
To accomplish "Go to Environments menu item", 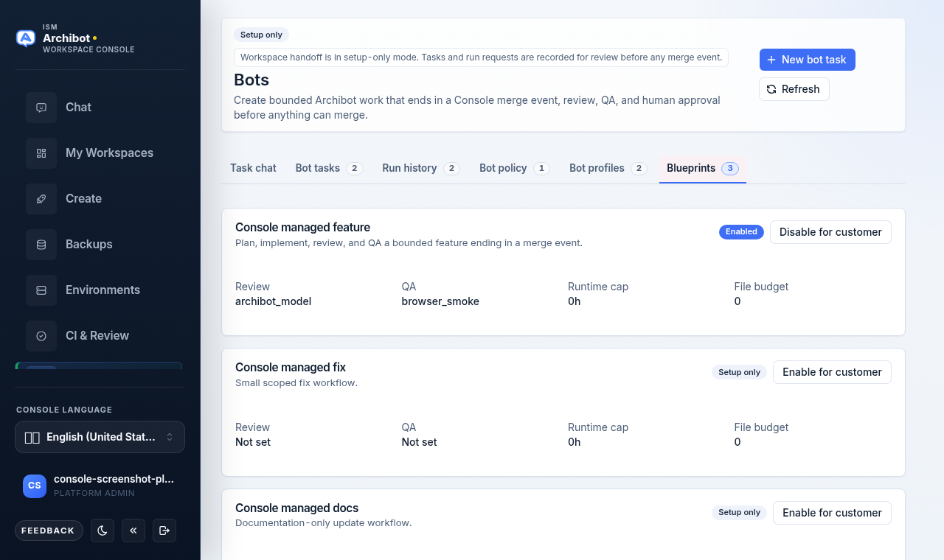I will [x=100, y=290].
